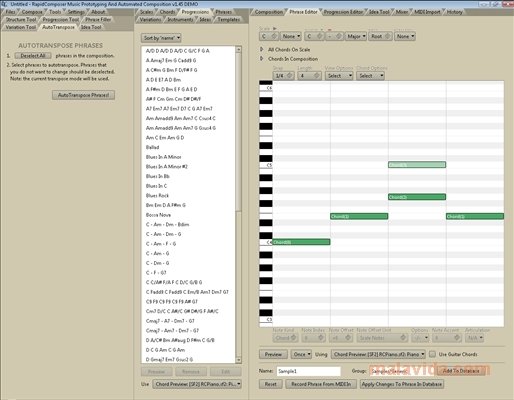Viewport: 514px width, 400px height.
Task: Click the play arrow beside Scale label
Action: [275, 29]
